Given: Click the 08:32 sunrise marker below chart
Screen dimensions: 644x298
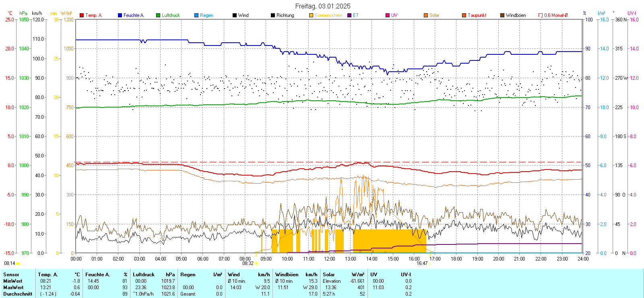Looking at the screenshot, I should click(x=248, y=263).
